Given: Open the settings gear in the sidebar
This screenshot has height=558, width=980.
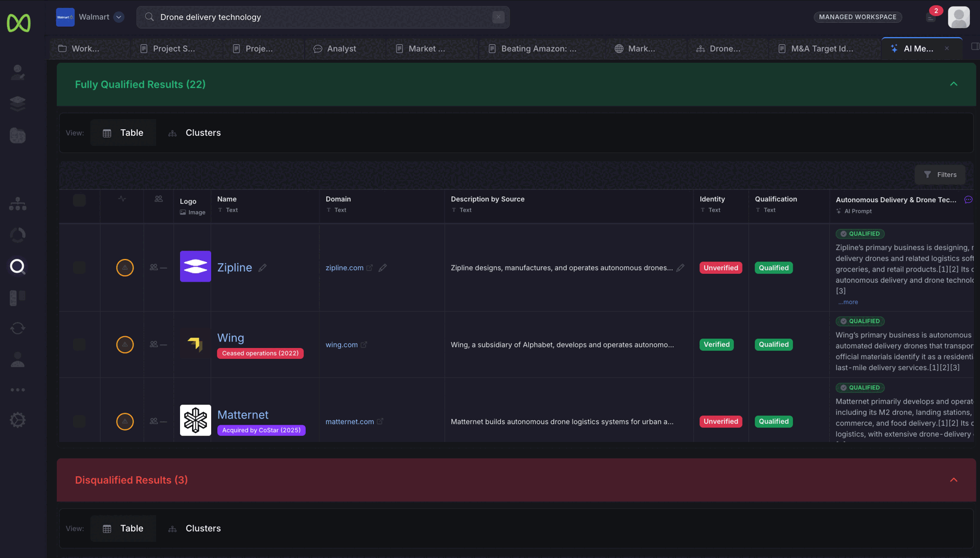Looking at the screenshot, I should coord(18,420).
